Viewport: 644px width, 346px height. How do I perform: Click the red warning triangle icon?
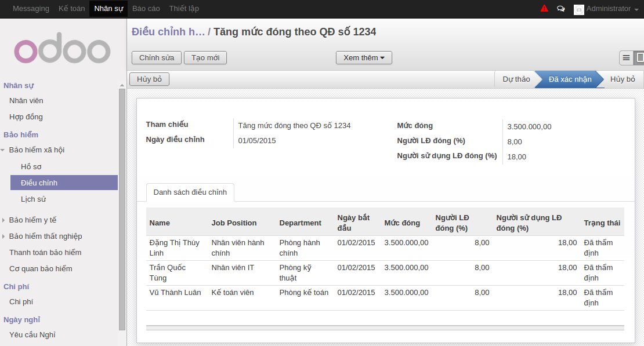click(544, 9)
